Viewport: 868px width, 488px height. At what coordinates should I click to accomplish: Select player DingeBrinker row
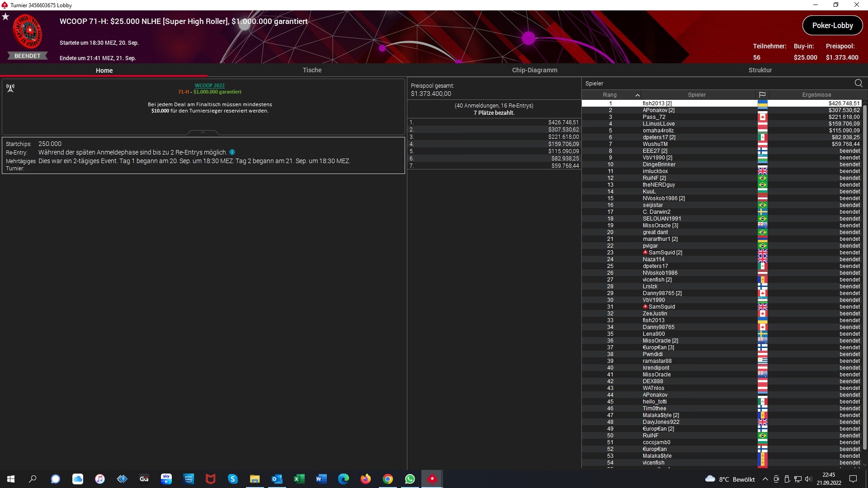(722, 164)
